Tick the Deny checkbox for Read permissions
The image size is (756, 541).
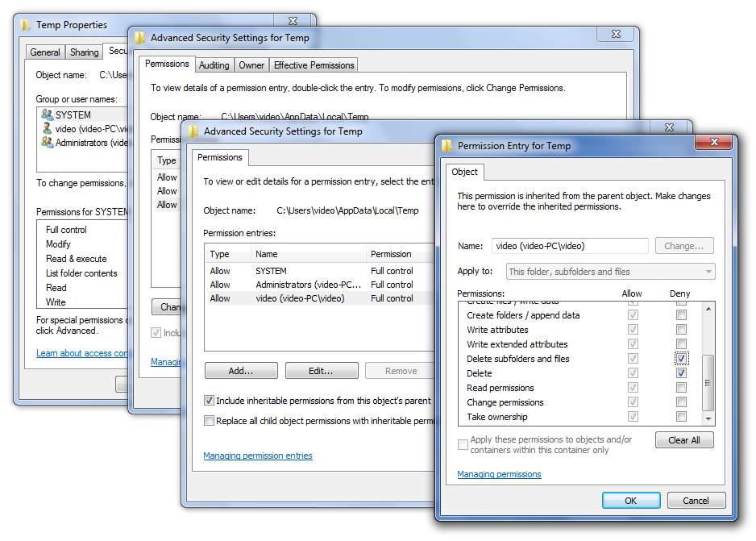(681, 387)
